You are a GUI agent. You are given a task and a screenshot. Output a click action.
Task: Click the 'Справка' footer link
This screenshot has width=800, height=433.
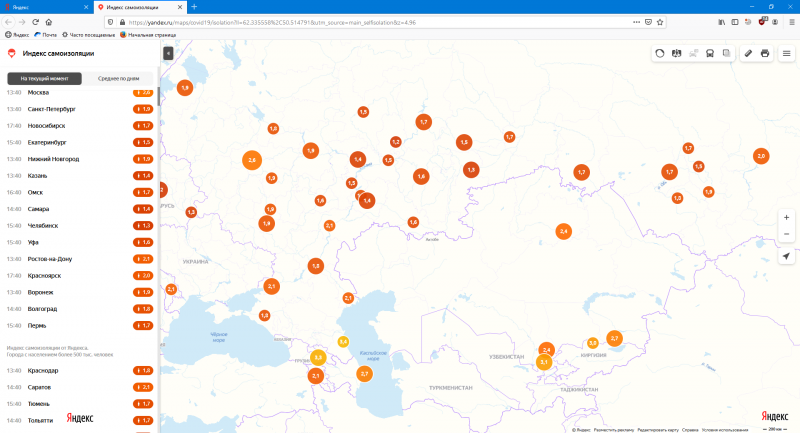pyautogui.click(x=690, y=430)
